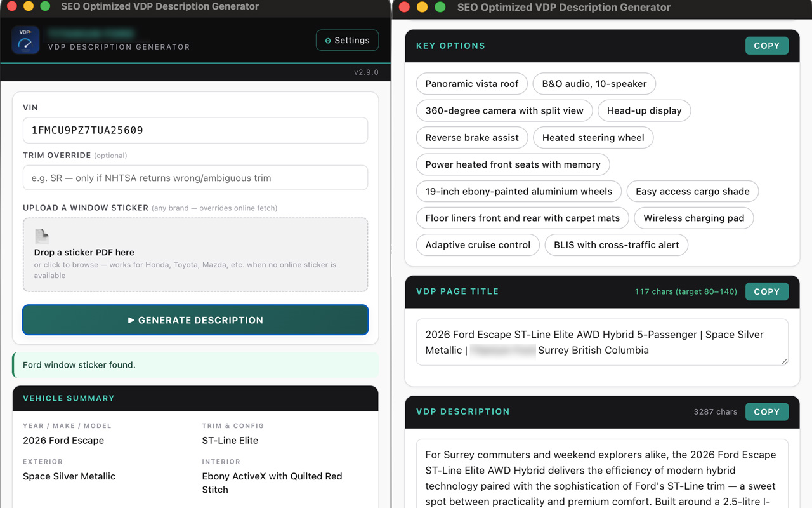Copy the Key Options list
Image resolution: width=812 pixels, height=508 pixels.
(x=766, y=46)
